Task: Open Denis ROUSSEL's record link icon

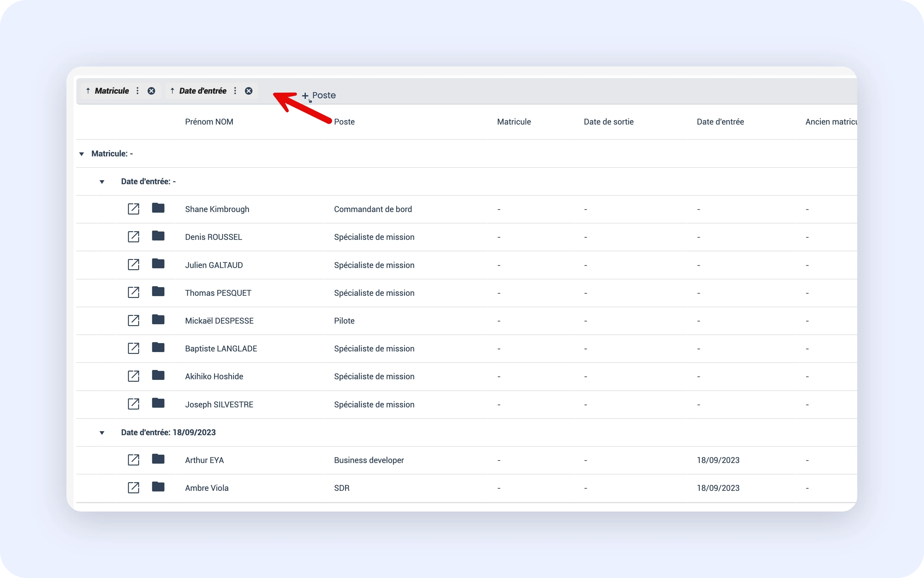Action: [x=133, y=237]
